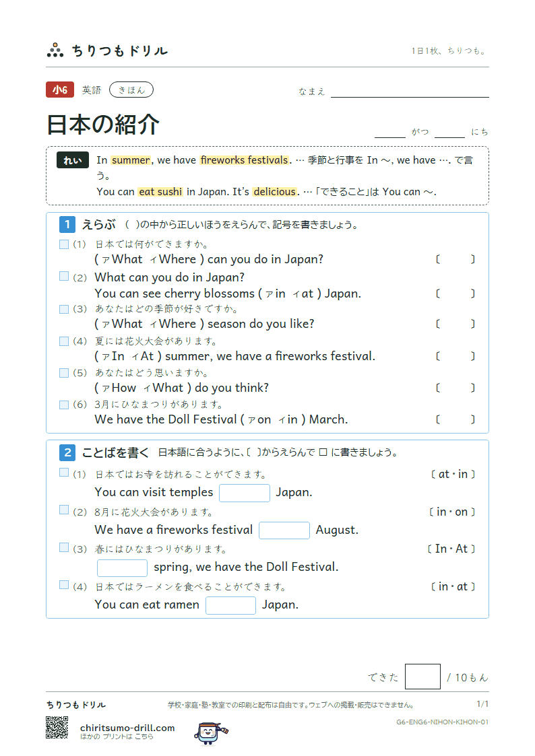Click the document code G6-ENG6-NIHON-KIHON-01
Screen dimensions: 535x756
click(x=443, y=722)
